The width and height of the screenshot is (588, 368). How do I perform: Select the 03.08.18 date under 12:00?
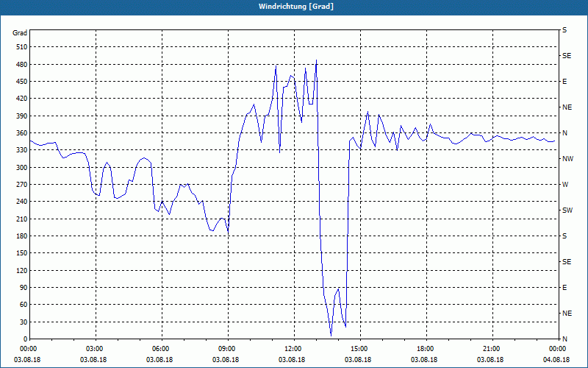[292, 360]
